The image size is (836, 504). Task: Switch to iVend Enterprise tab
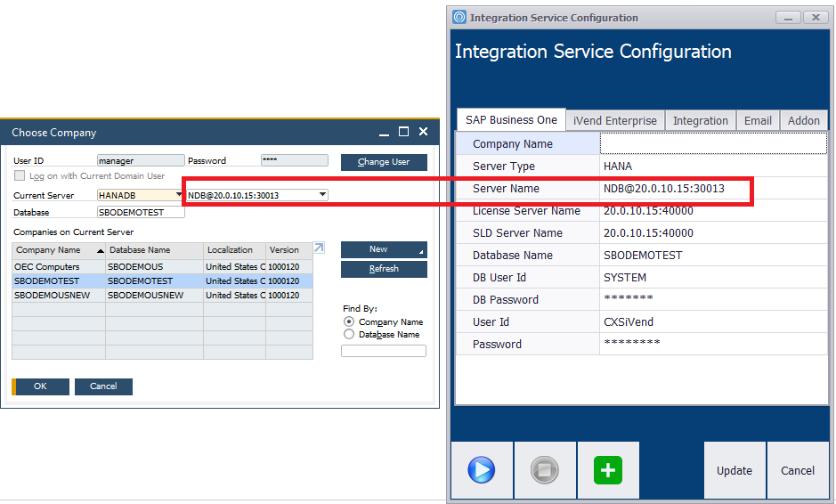pos(614,121)
